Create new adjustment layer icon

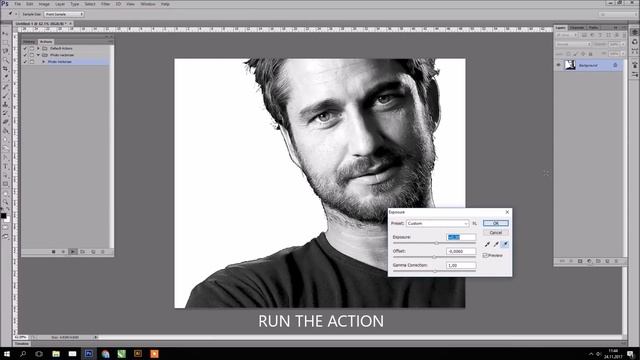coord(589,261)
